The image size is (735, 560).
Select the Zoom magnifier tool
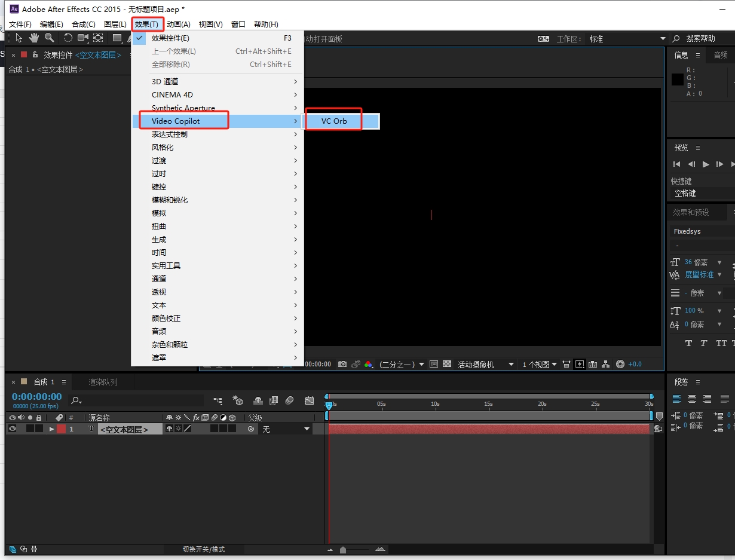click(49, 38)
